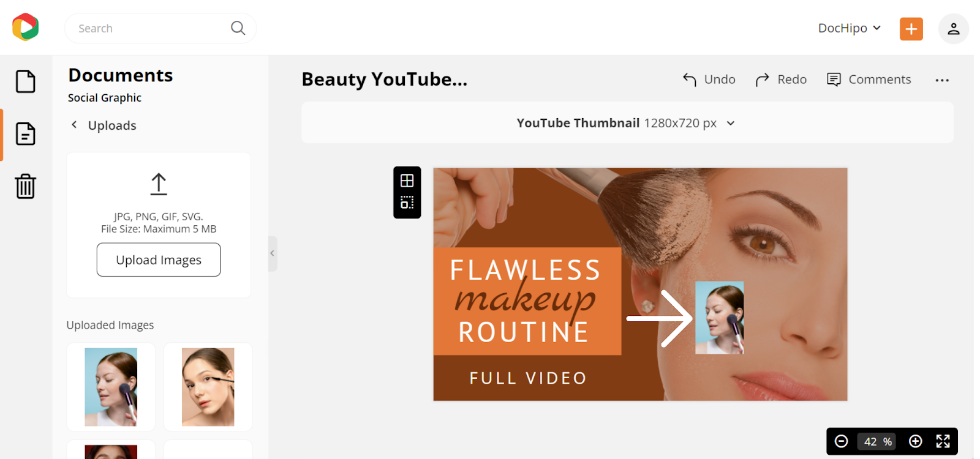Image resolution: width=980 pixels, height=459 pixels.
Task: Click the Undo button
Action: coord(709,80)
